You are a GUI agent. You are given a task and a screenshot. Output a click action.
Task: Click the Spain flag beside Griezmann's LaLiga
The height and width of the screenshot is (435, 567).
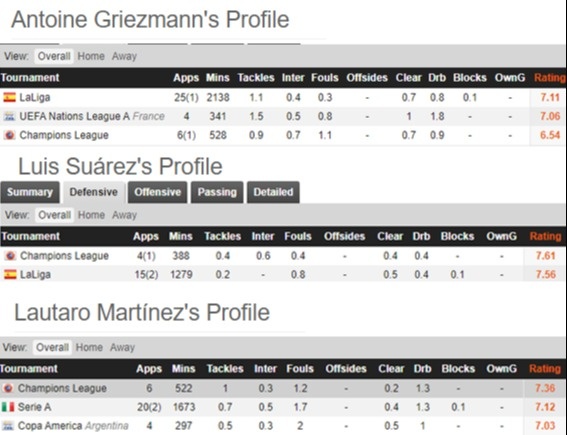coord(9,97)
